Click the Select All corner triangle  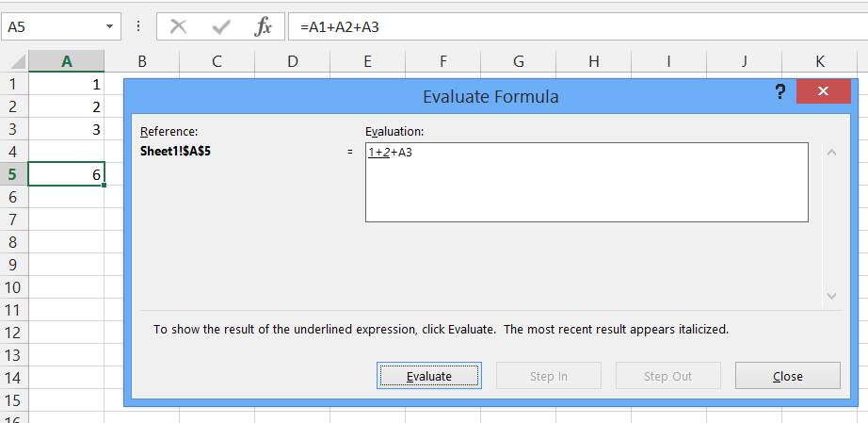pyautogui.click(x=16, y=62)
